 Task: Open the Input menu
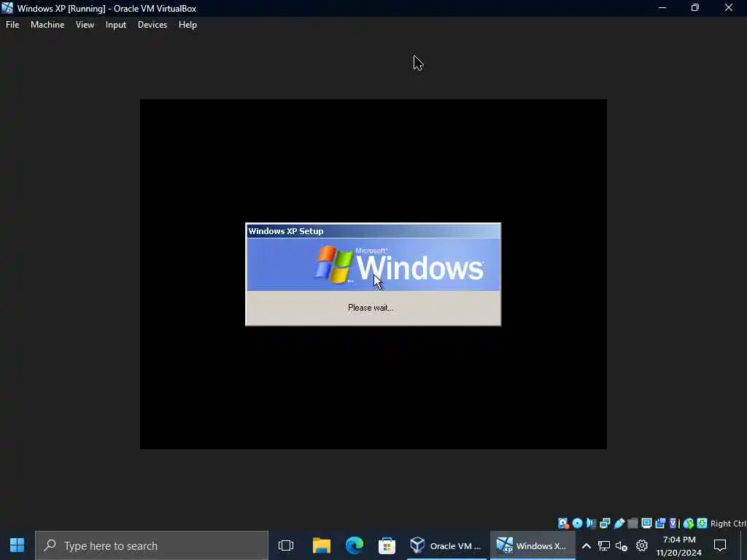click(x=116, y=25)
